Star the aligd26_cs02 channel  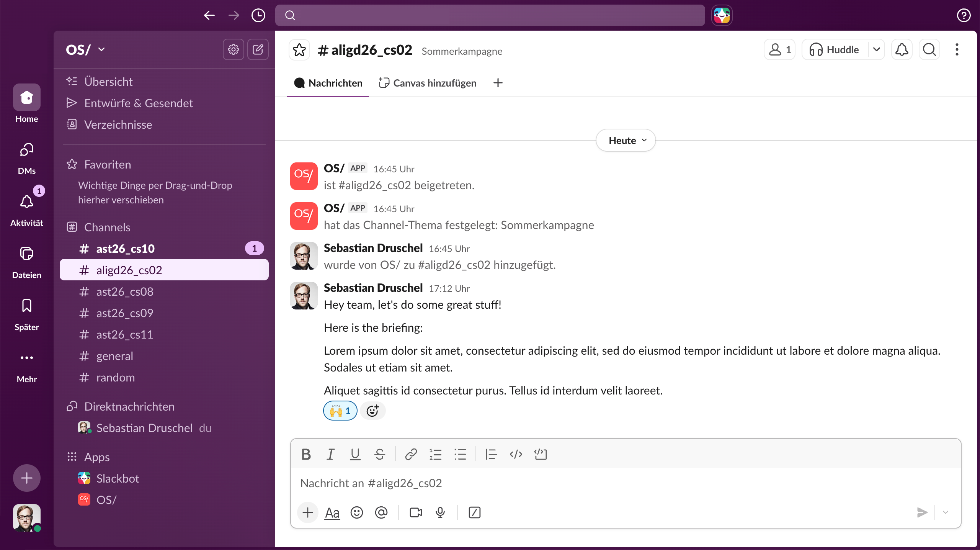pos(299,50)
